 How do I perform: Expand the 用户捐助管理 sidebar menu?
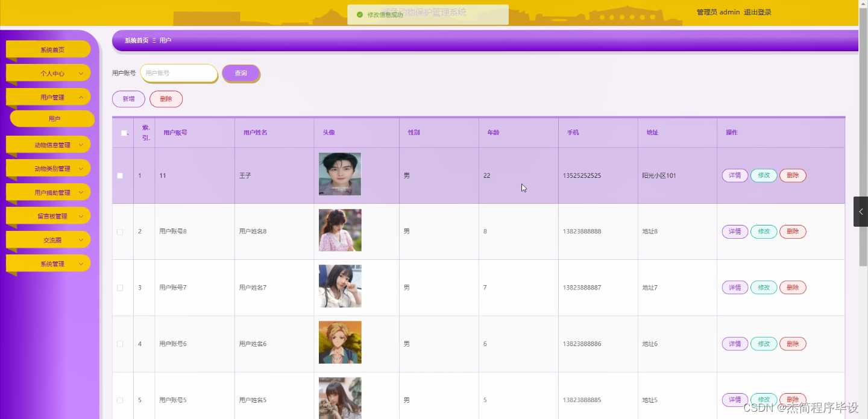click(x=48, y=192)
